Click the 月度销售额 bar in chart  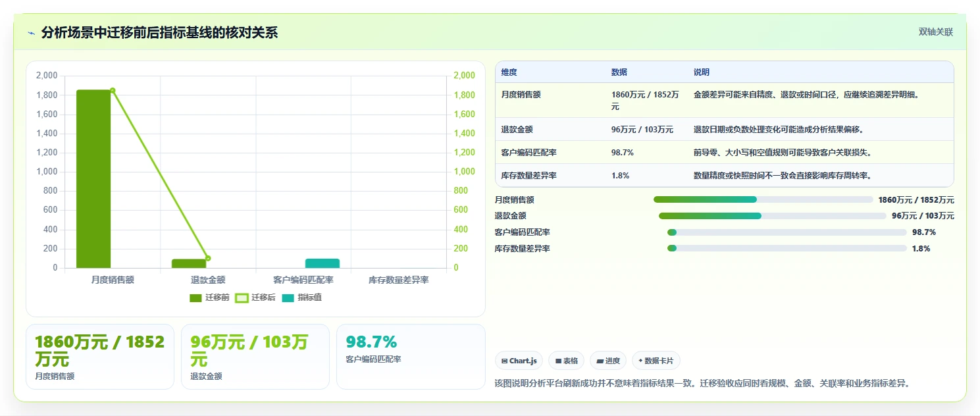click(x=93, y=179)
